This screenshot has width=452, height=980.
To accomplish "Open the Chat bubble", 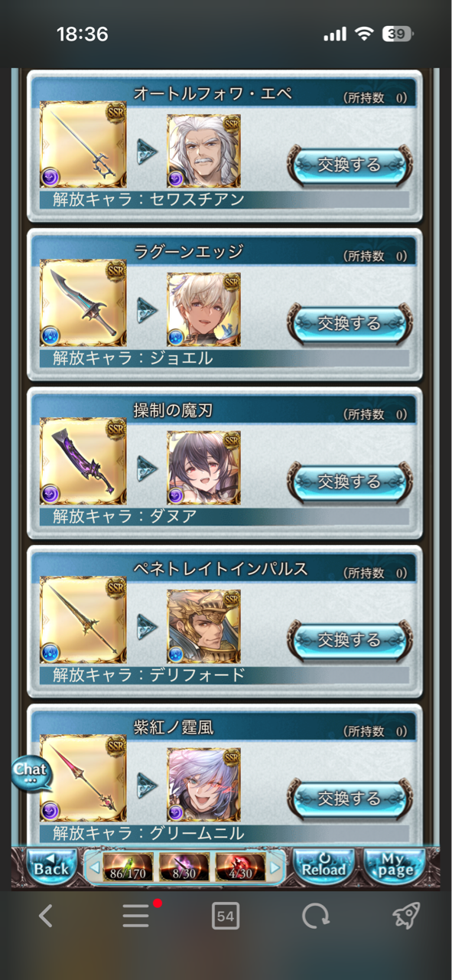I will tap(31, 773).
